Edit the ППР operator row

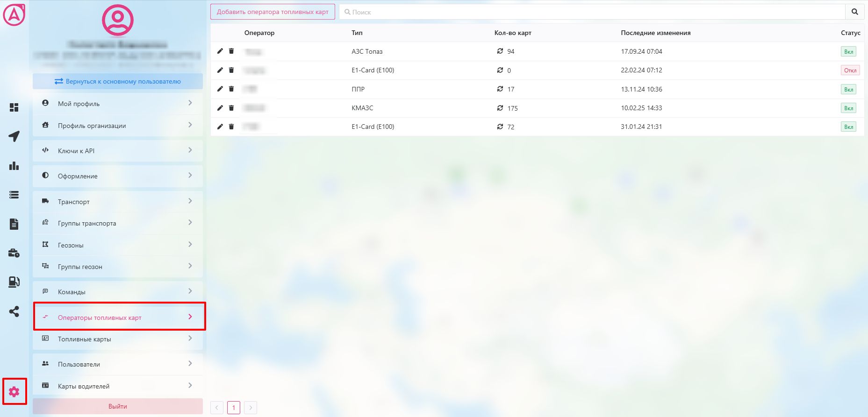click(220, 89)
